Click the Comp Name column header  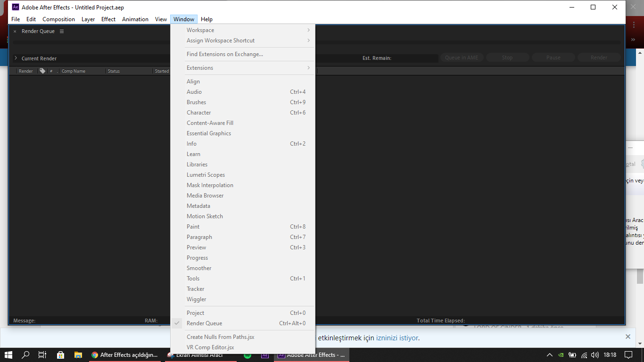pos(74,71)
